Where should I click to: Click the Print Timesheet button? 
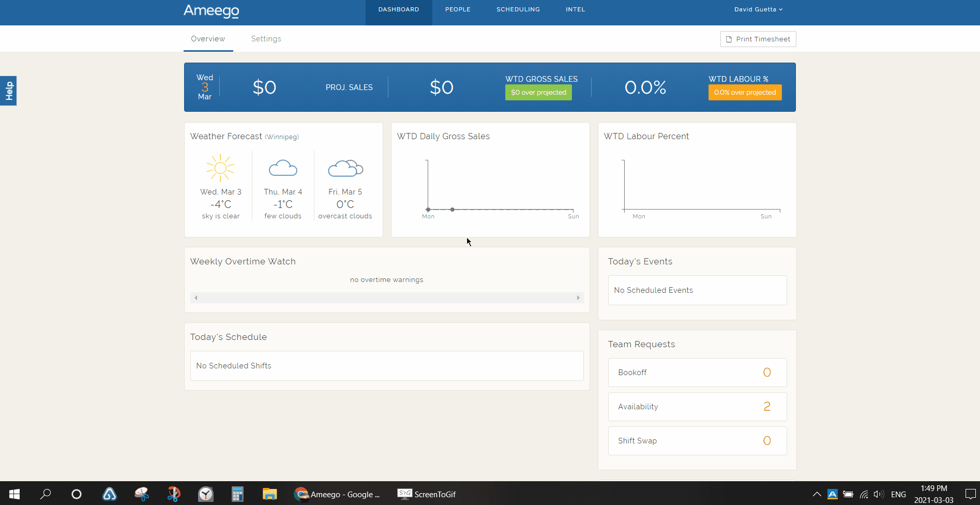(758, 39)
